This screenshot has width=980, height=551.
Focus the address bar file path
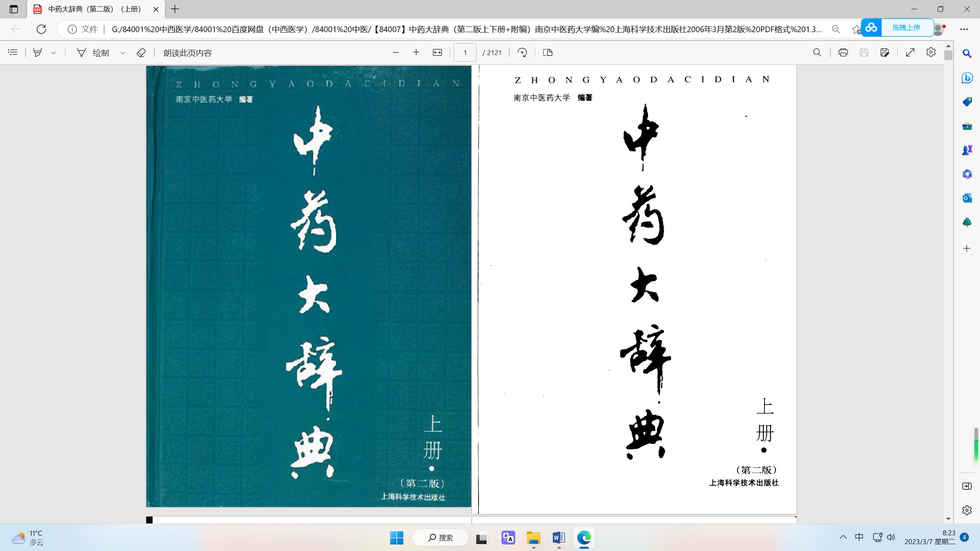(467, 29)
